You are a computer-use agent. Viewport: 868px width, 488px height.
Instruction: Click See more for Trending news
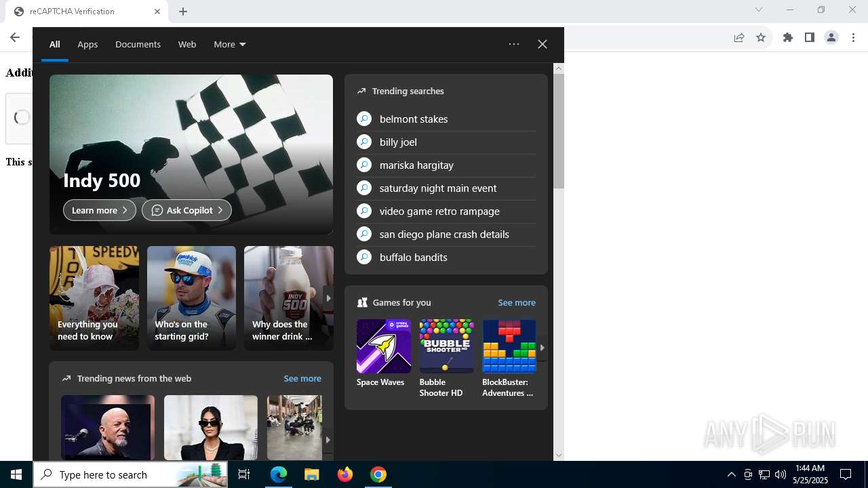(302, 378)
